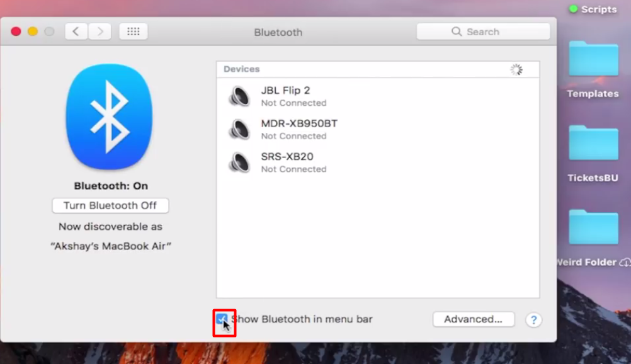Click the Bluetooth: On status label

111,186
